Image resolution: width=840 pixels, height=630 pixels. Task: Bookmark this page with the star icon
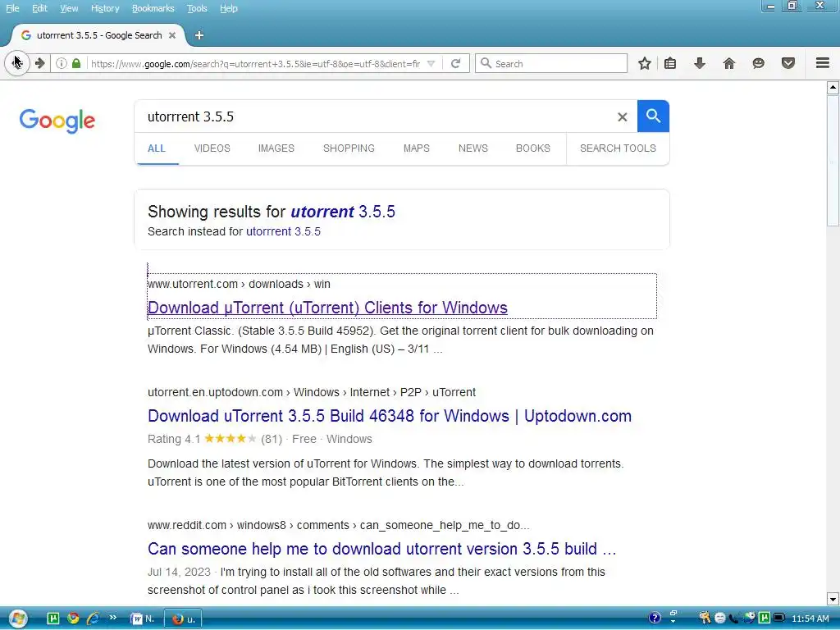click(x=645, y=64)
